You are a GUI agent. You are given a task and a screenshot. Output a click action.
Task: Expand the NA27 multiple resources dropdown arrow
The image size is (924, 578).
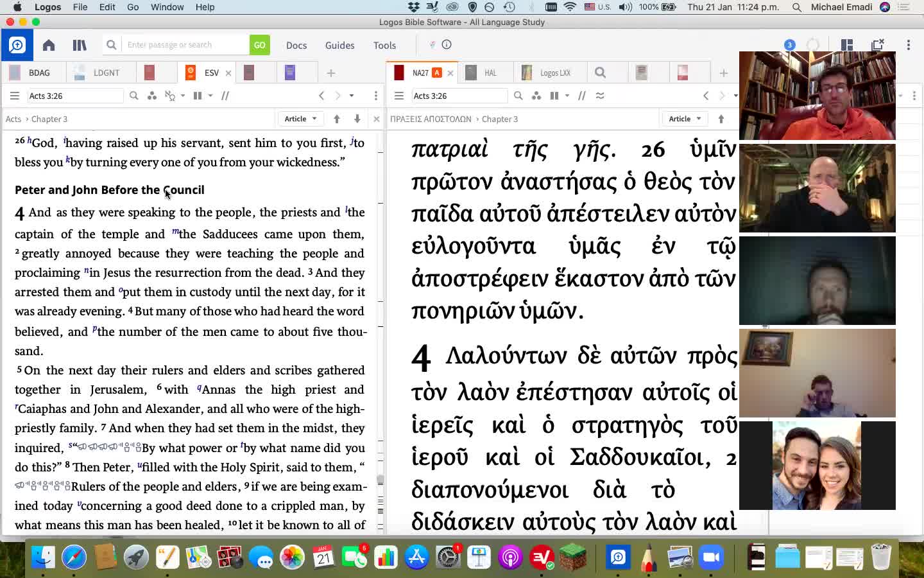point(567,96)
